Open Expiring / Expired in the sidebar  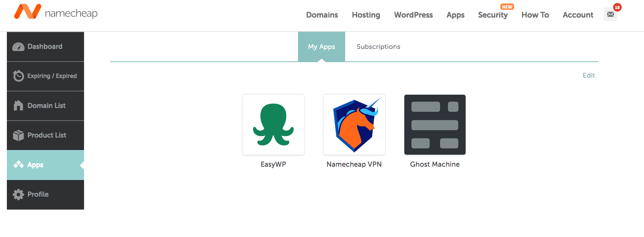[x=45, y=76]
